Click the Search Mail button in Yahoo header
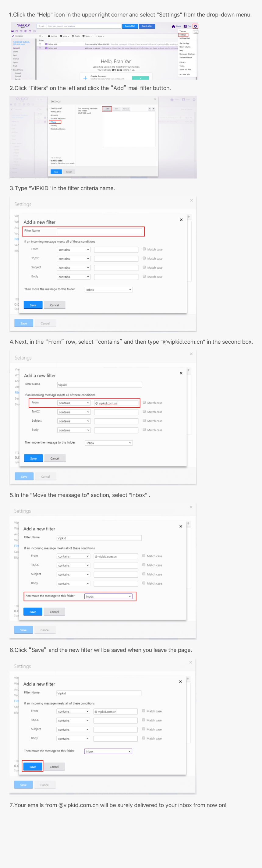 [130, 26]
